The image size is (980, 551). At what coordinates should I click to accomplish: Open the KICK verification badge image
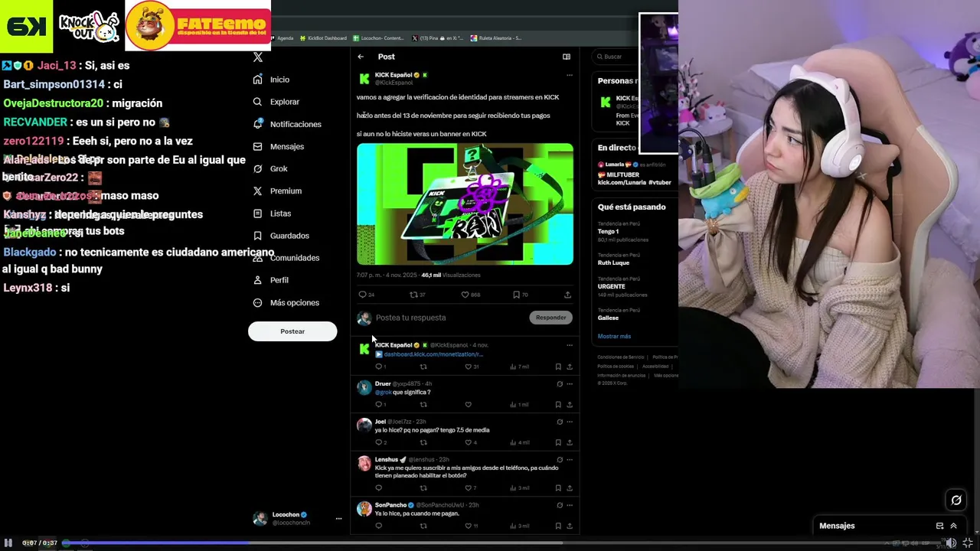point(465,204)
